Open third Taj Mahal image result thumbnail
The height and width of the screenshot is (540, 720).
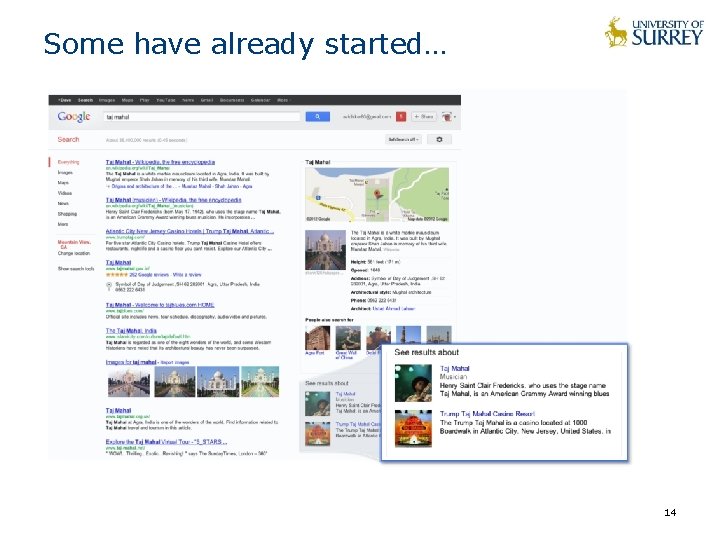[x=218, y=381]
